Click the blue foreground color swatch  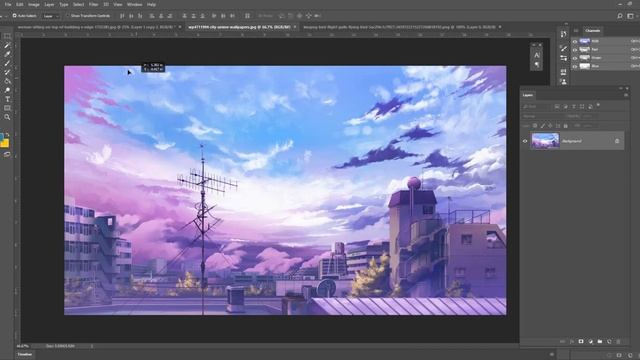click(x=2, y=137)
